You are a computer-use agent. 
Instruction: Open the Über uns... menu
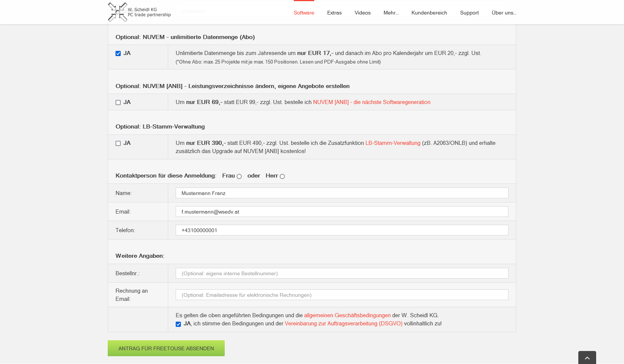pos(504,13)
